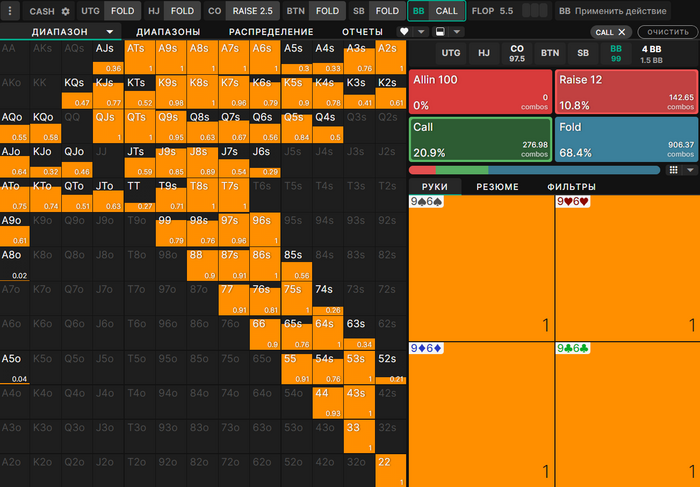The width and height of the screenshot is (700, 487).
Task: Expand the ДИАПАЗОН dropdown arrow
Action: 109,32
